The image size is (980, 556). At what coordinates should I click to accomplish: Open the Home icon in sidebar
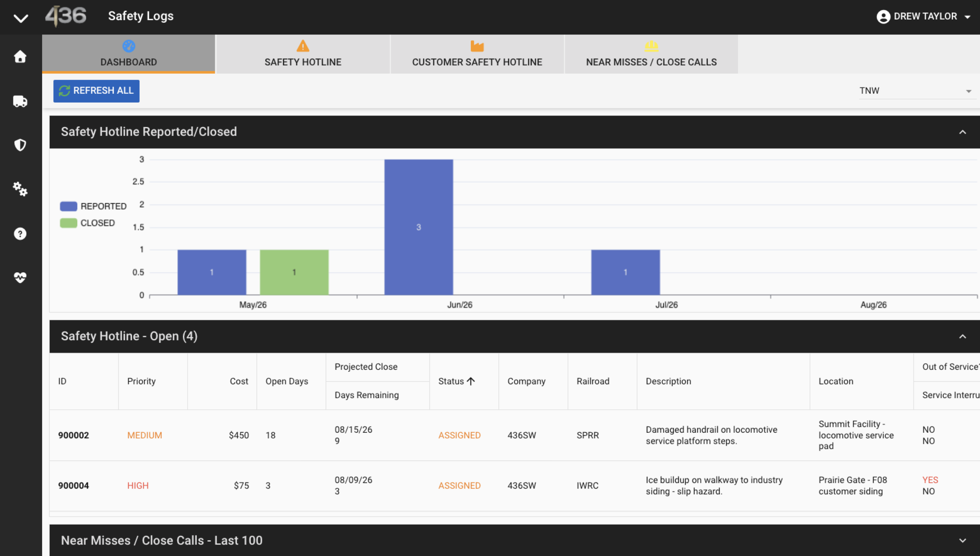(x=20, y=57)
